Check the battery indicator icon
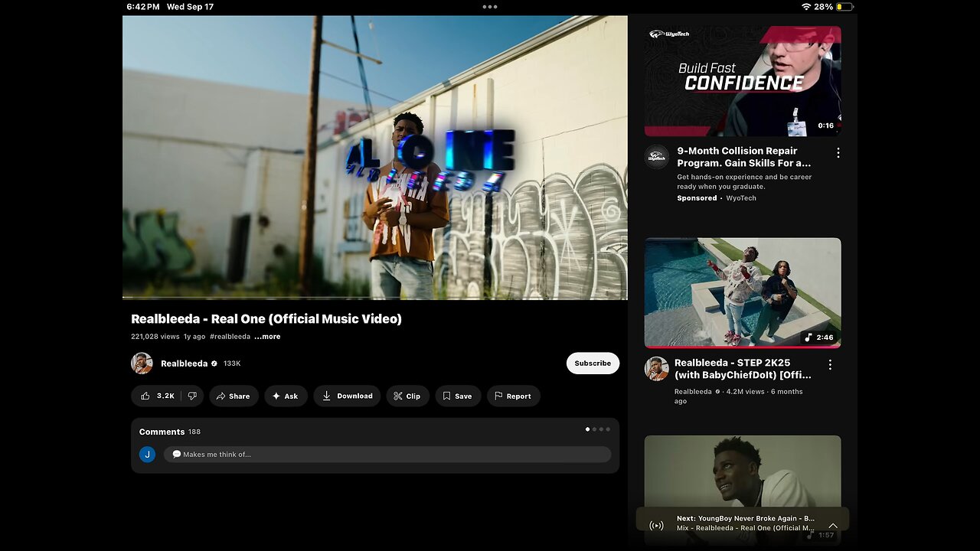980x551 pixels. 844,7
